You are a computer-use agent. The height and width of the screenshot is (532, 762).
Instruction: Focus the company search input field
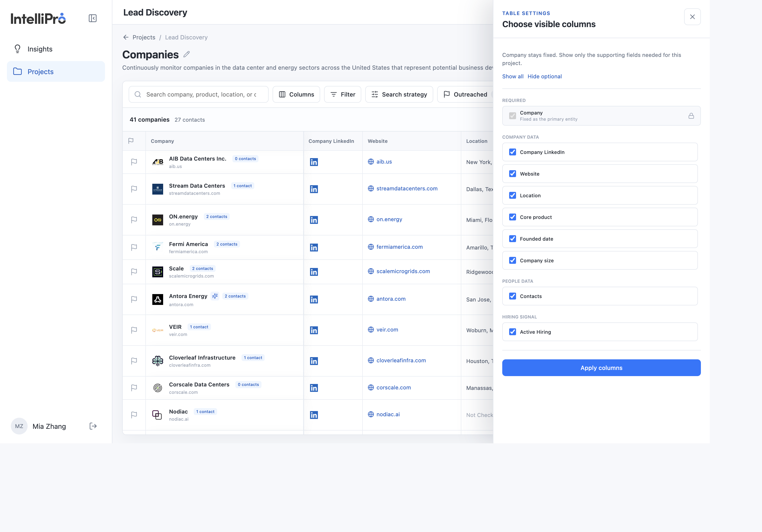click(198, 95)
